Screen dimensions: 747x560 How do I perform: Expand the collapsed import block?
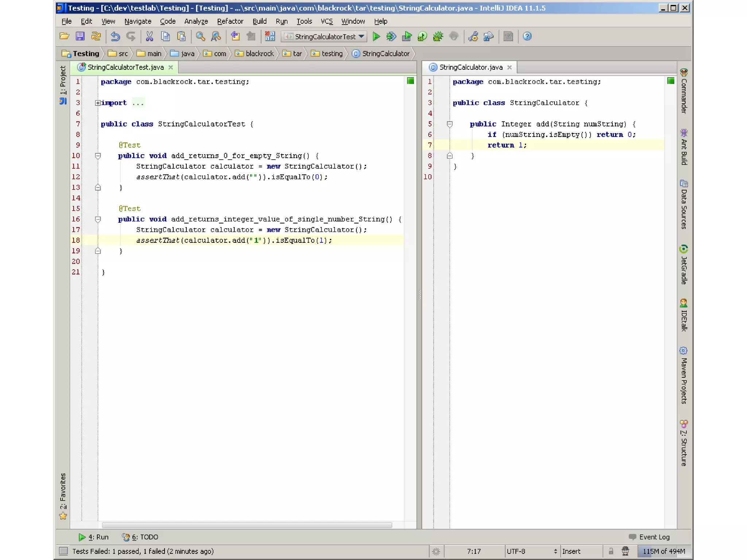[x=98, y=103]
